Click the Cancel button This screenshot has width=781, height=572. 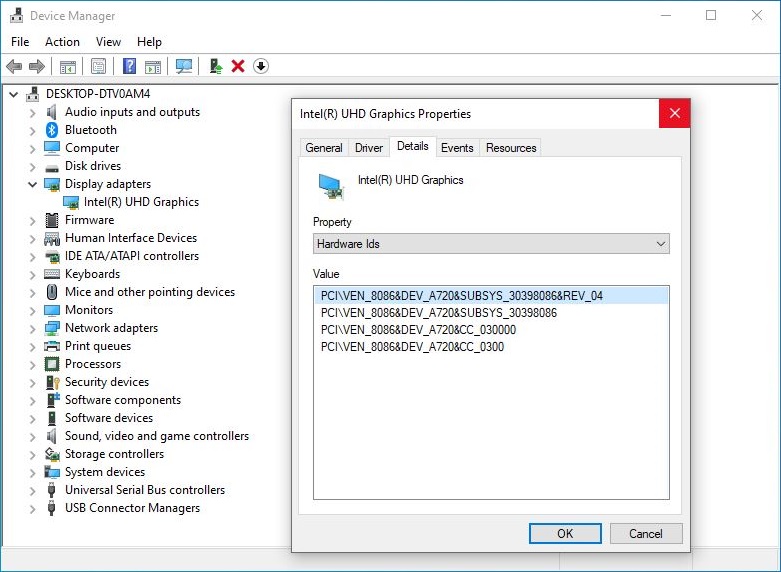(x=646, y=534)
